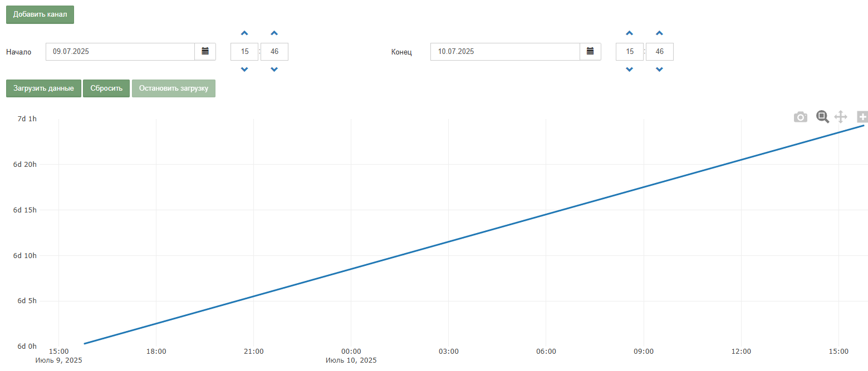Click the end minute field showing 46
The image size is (868, 371).
tap(660, 52)
